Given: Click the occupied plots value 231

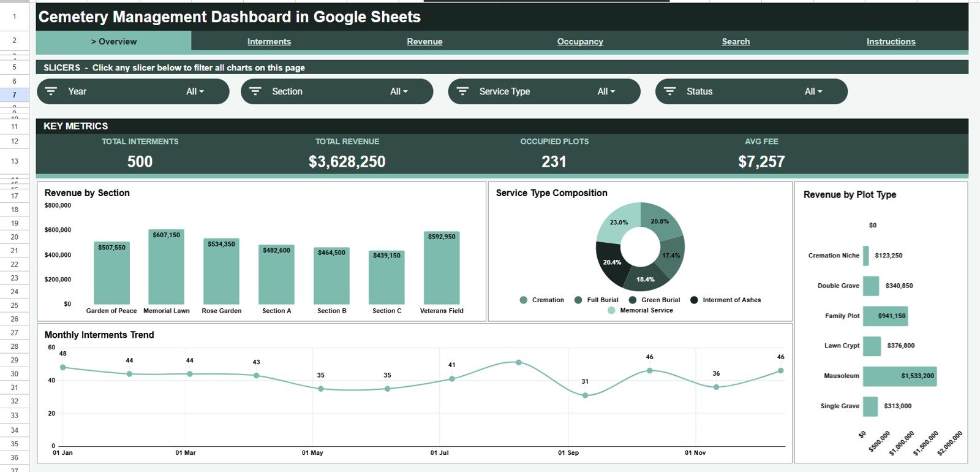Looking at the screenshot, I should click(554, 162).
